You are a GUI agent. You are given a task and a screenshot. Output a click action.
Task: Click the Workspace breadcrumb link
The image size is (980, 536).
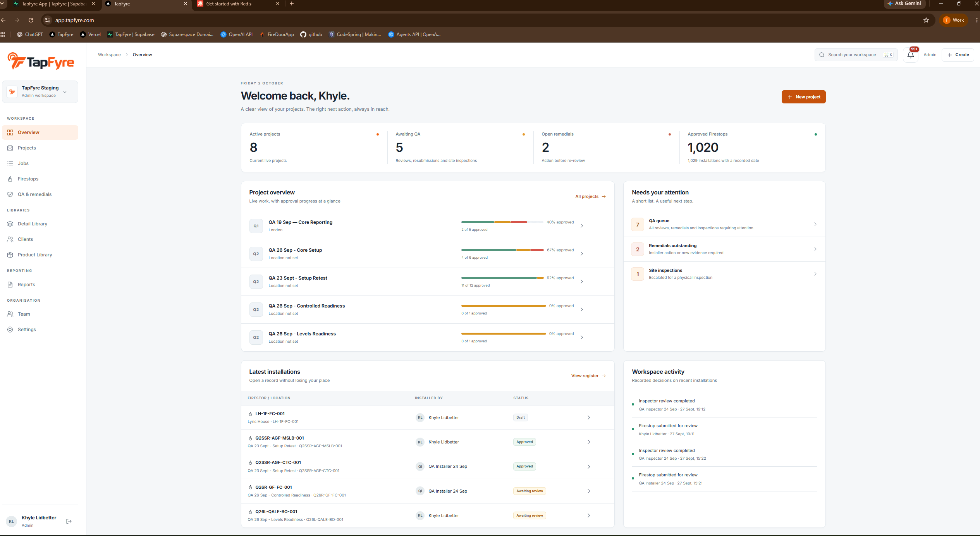(109, 55)
